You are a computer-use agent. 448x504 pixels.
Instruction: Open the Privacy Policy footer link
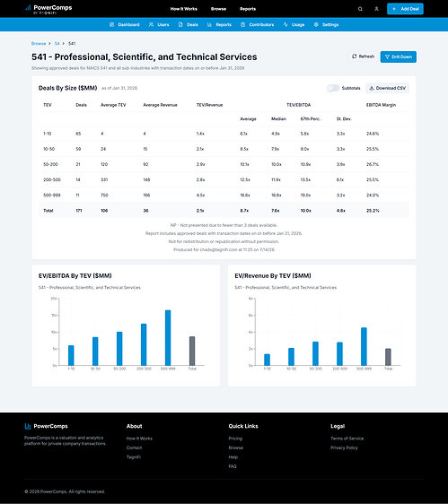(x=344, y=448)
